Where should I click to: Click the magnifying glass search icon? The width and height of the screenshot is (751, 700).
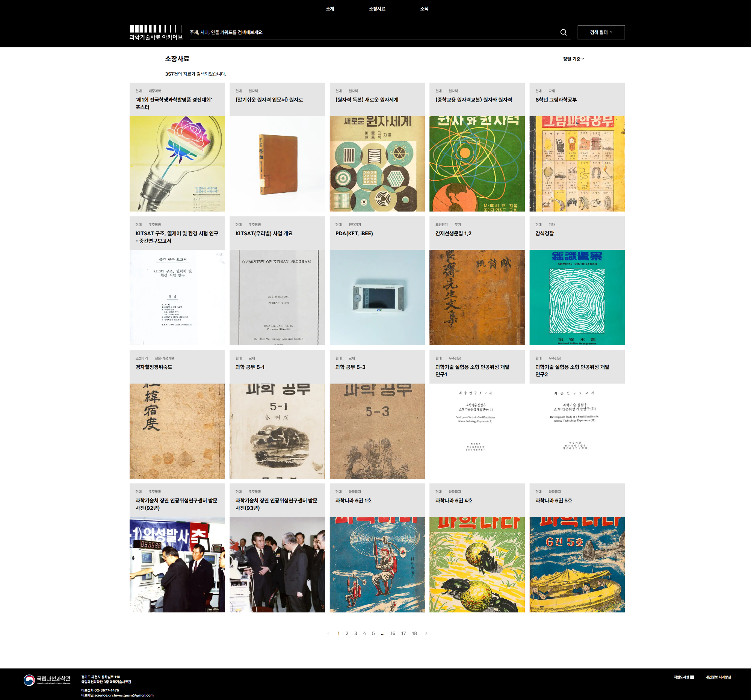click(563, 32)
